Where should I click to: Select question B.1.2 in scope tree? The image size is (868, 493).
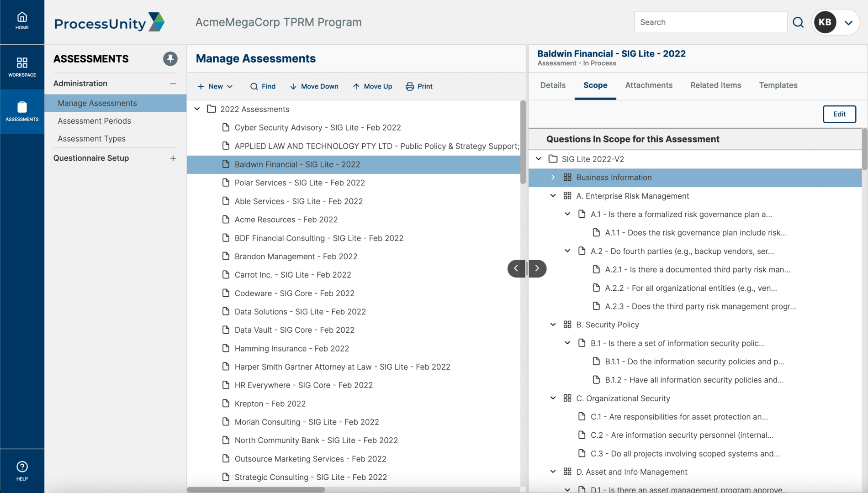pos(695,380)
